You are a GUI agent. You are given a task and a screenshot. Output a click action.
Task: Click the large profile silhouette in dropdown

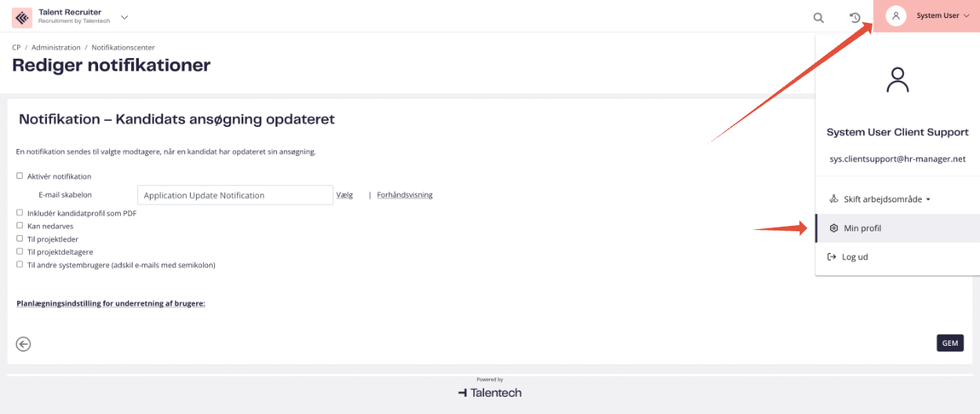[898, 79]
